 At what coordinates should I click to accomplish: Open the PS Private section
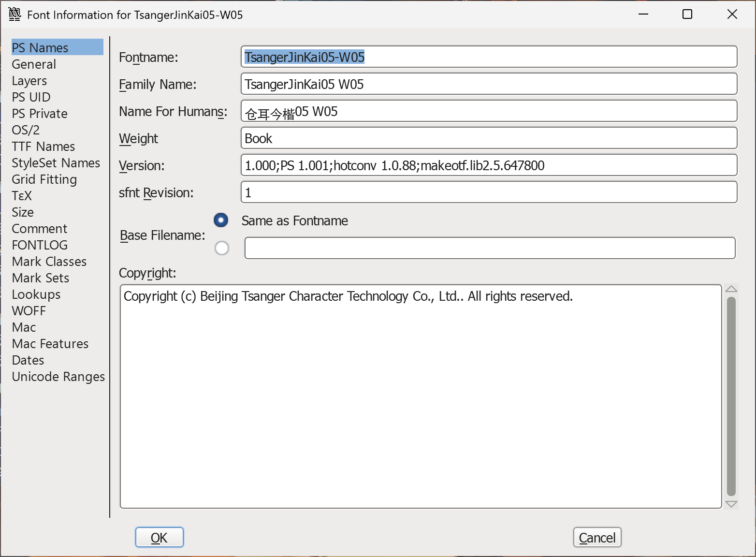(40, 114)
